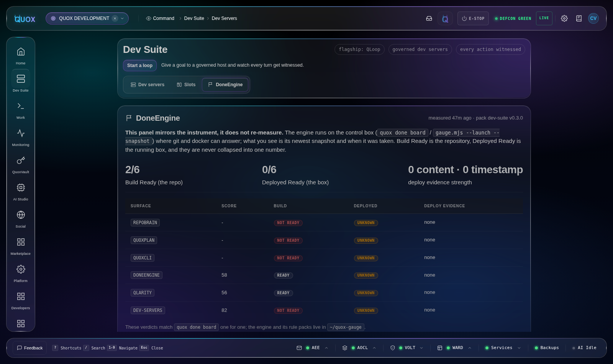
Task: Open the inbox tray icon
Action: pos(429,18)
